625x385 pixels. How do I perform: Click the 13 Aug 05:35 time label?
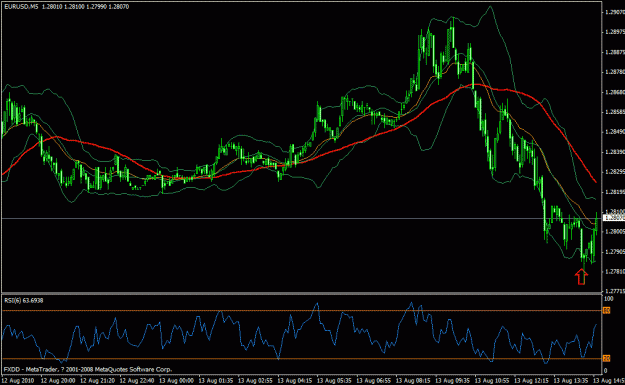tap(334, 381)
